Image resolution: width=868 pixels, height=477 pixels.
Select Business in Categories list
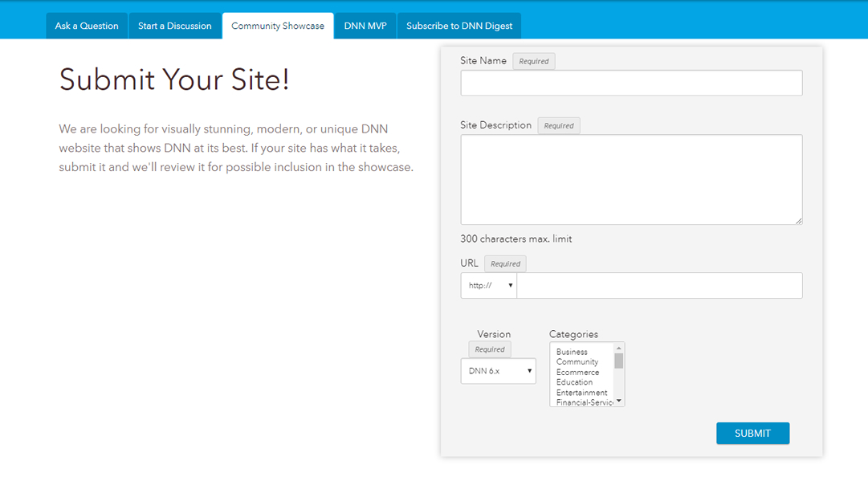pos(572,352)
